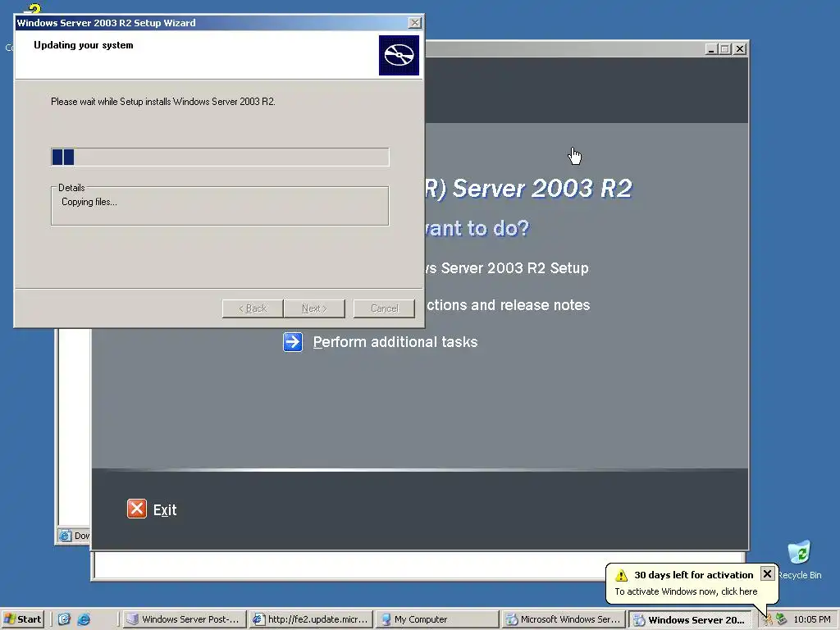The image size is (840, 630).
Task: Open the Recycle Bin desktop icon
Action: pyautogui.click(x=799, y=559)
